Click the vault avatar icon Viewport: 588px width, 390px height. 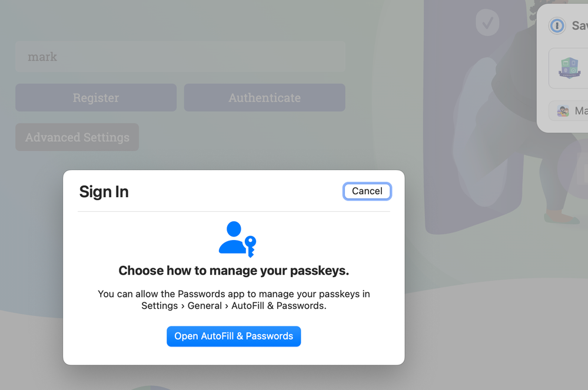tap(563, 111)
